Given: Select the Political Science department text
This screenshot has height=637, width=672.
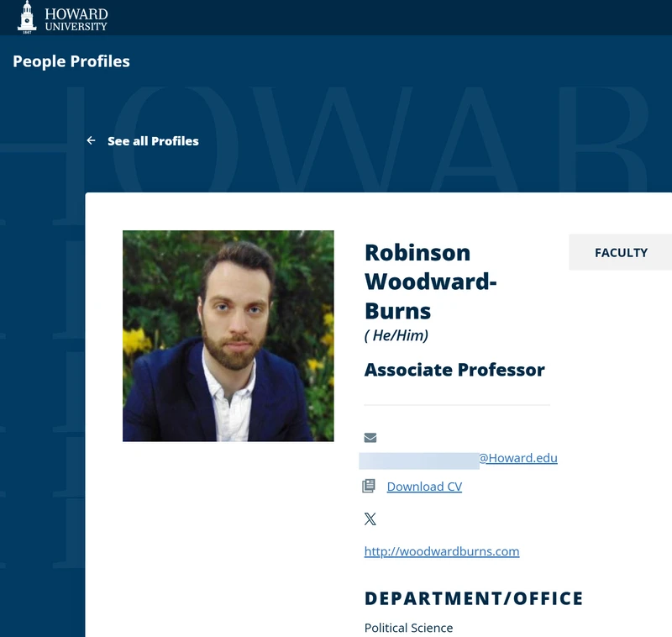Looking at the screenshot, I should pos(408,628).
